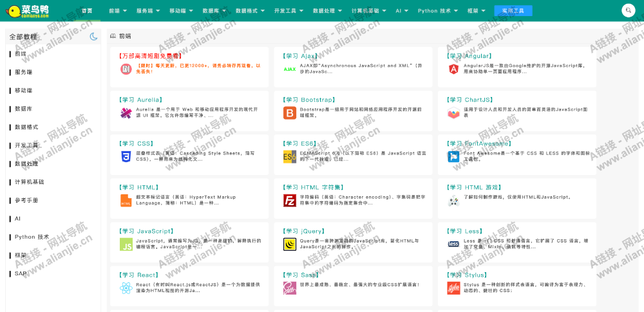Click the HTML 游戏 gamepad icon
The height and width of the screenshot is (312, 644).
point(454,201)
